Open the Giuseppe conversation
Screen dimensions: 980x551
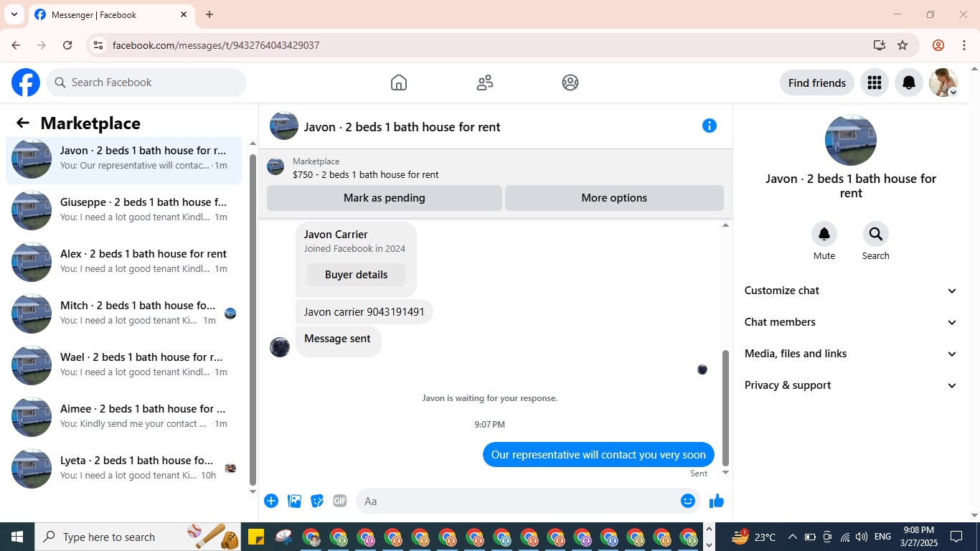[123, 209]
